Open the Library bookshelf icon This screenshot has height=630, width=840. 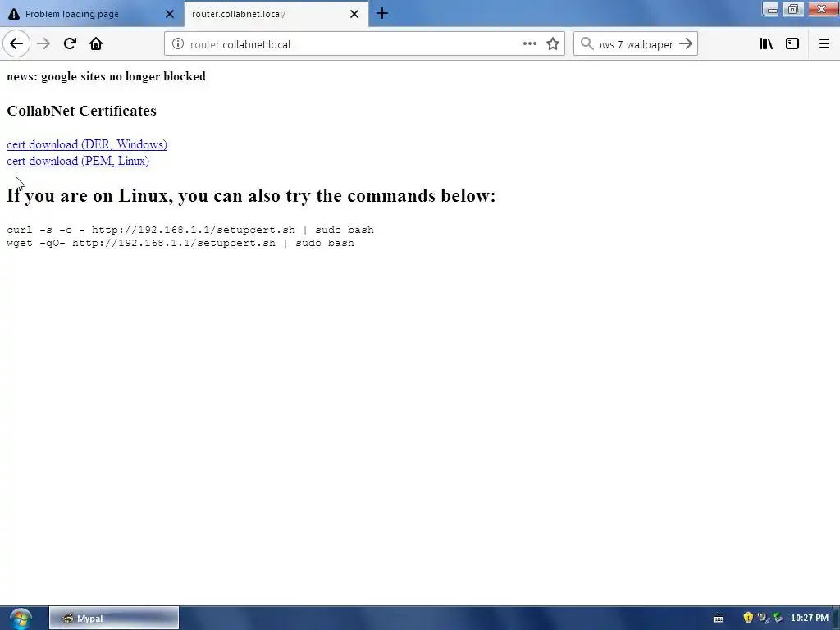(766, 44)
